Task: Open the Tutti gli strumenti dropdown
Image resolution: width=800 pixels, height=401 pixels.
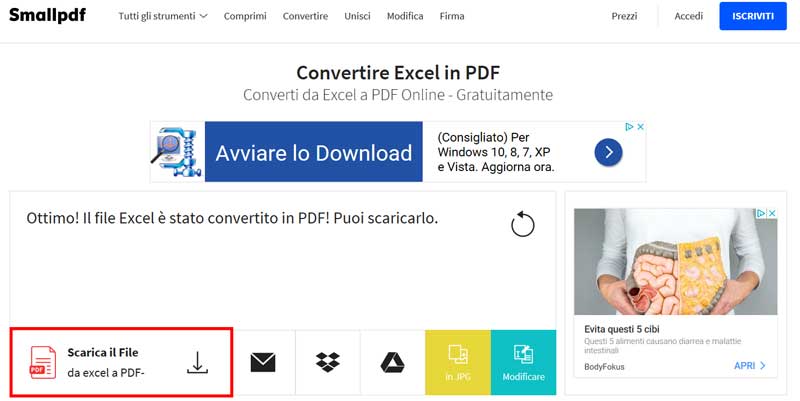Action: tap(163, 16)
